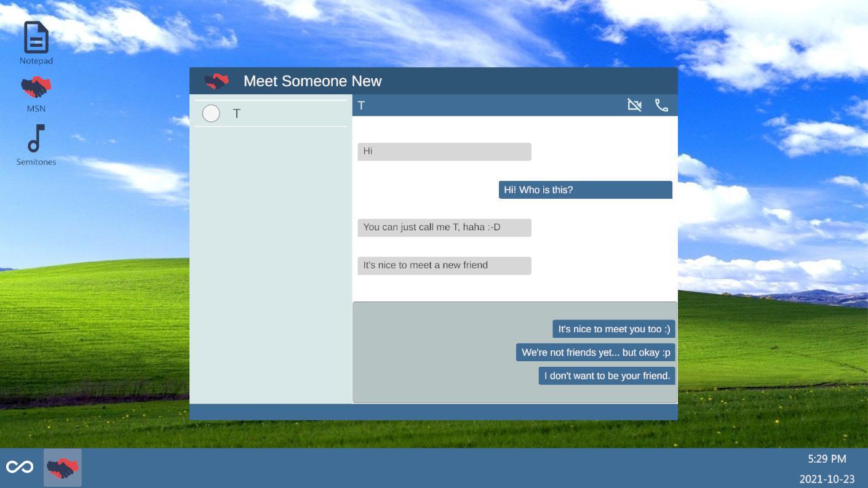The width and height of the screenshot is (868, 488).
Task: Click the handshake icon in the title bar
Action: pyautogui.click(x=218, y=80)
